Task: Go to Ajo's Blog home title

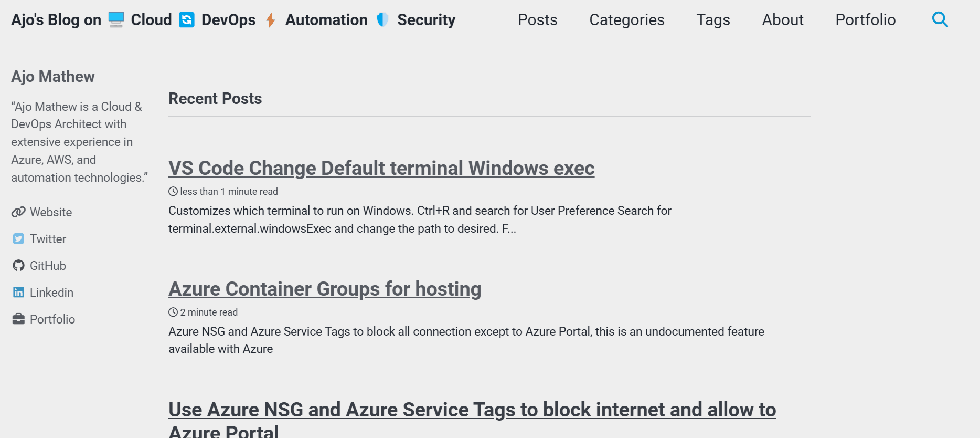Action: coord(233,20)
